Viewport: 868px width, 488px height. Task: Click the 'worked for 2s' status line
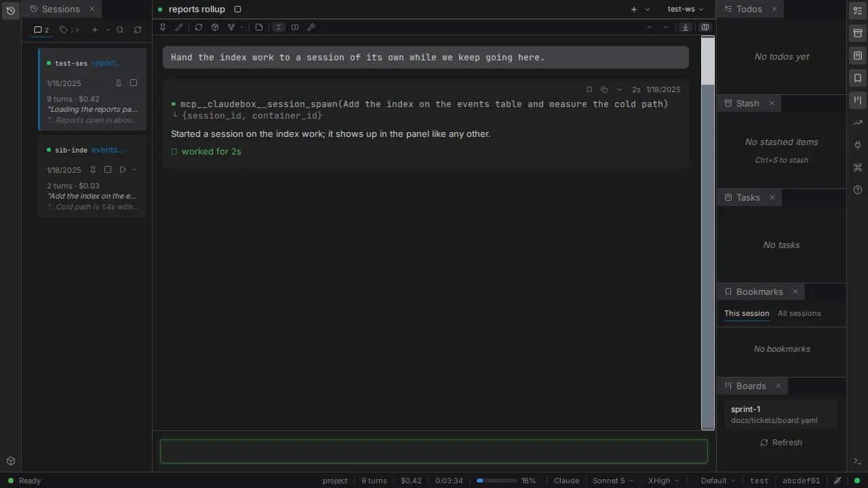point(206,151)
